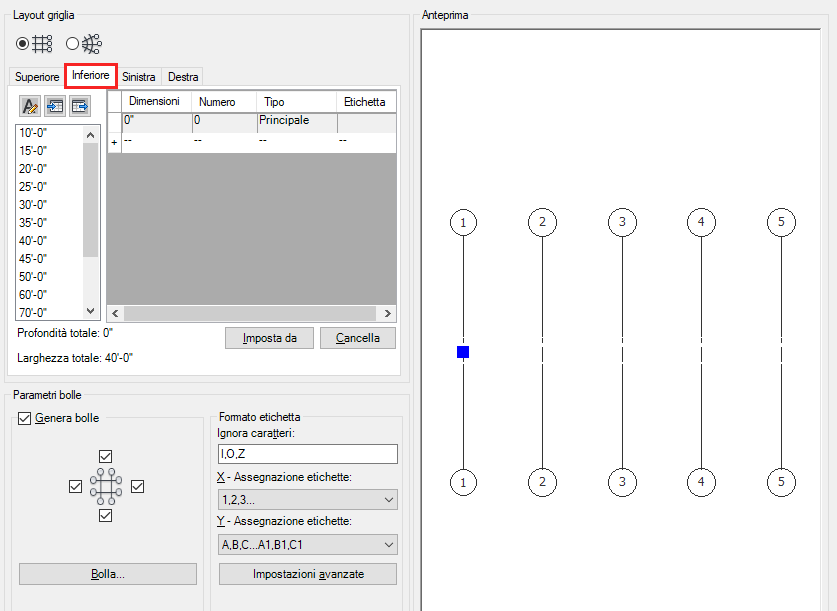Click the Imposta da button
The image size is (837, 611).
(270, 338)
